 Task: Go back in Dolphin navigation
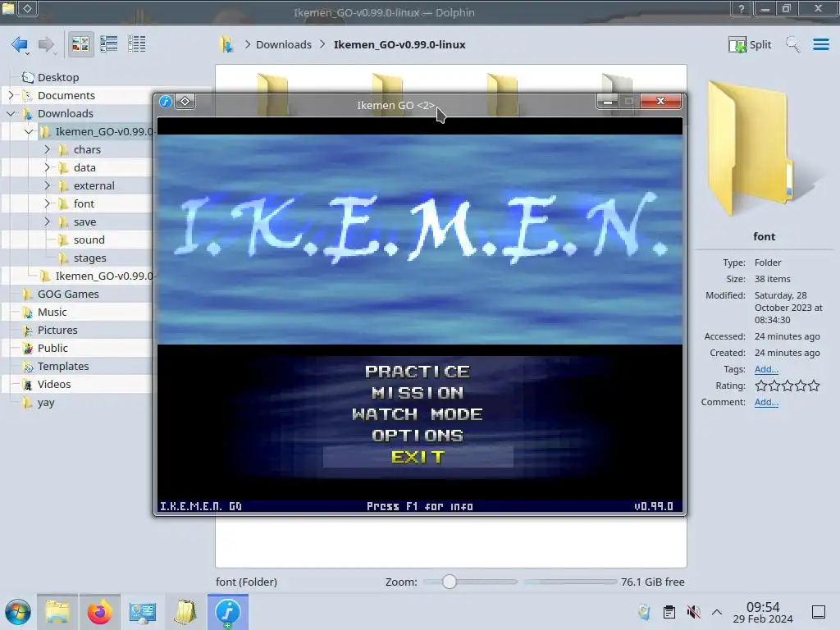20,44
